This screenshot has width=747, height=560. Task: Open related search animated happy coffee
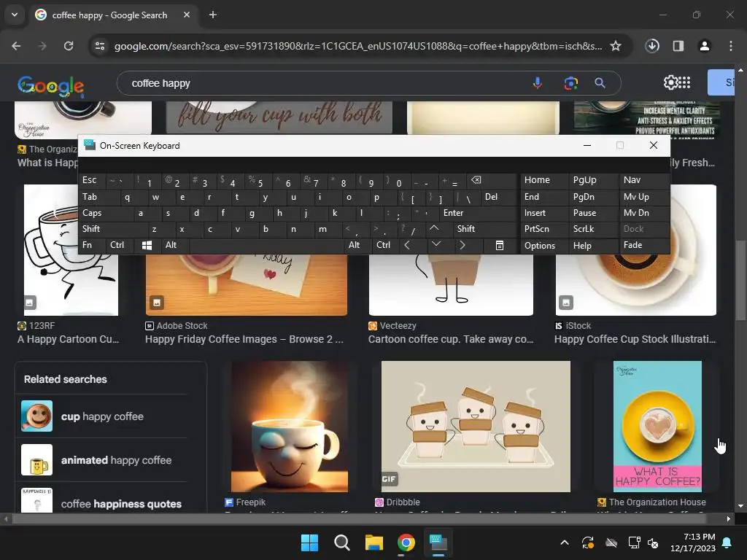pos(102,460)
